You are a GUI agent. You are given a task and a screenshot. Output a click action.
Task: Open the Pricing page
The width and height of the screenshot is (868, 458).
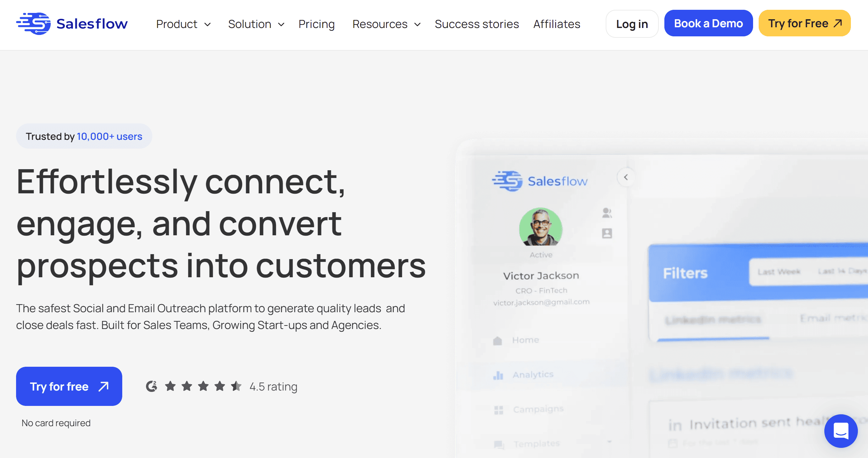pos(316,24)
